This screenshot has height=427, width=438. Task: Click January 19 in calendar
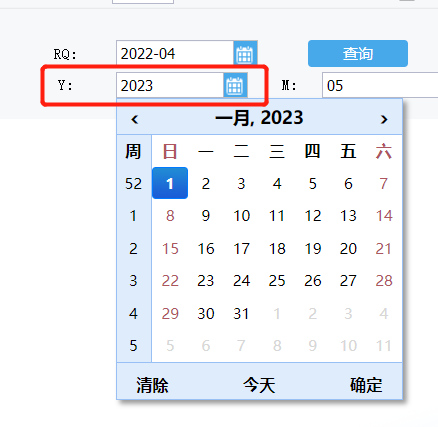pos(313,249)
